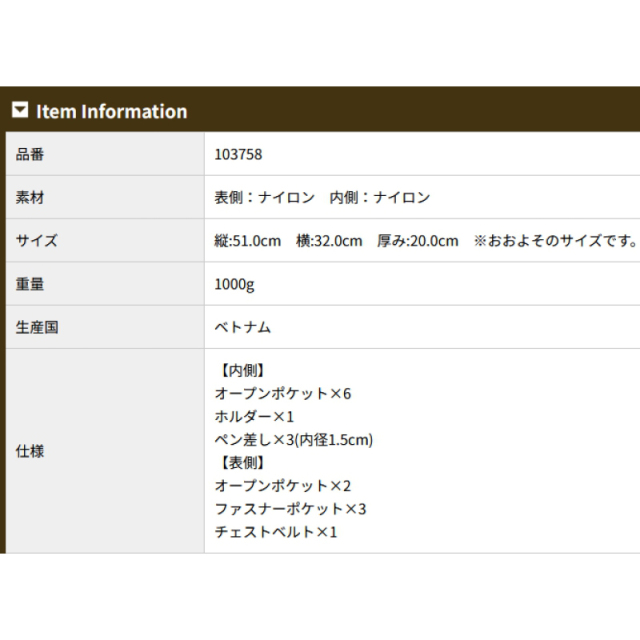Select the line オープンポケット×2
The image size is (640, 640).
[283, 486]
